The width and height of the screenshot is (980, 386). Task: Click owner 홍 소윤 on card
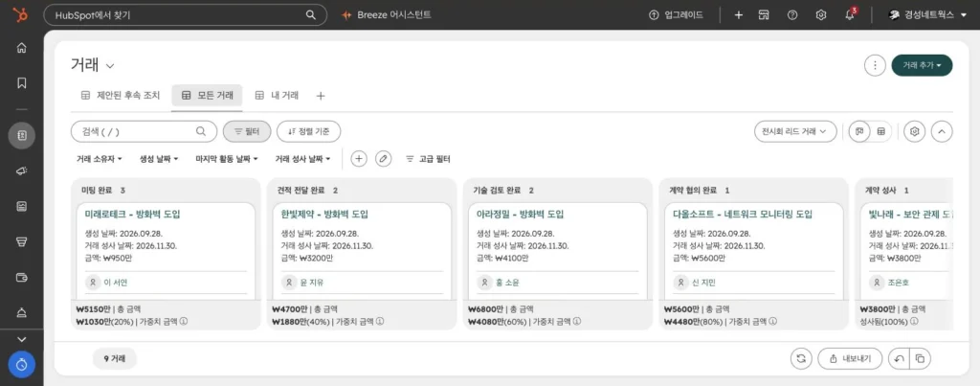[507, 283]
